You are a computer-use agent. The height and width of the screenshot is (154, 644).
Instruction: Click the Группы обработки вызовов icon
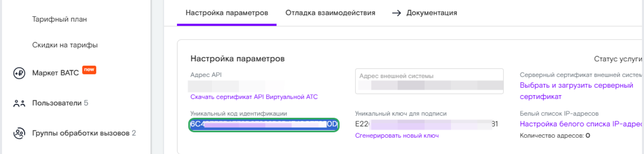(x=19, y=133)
